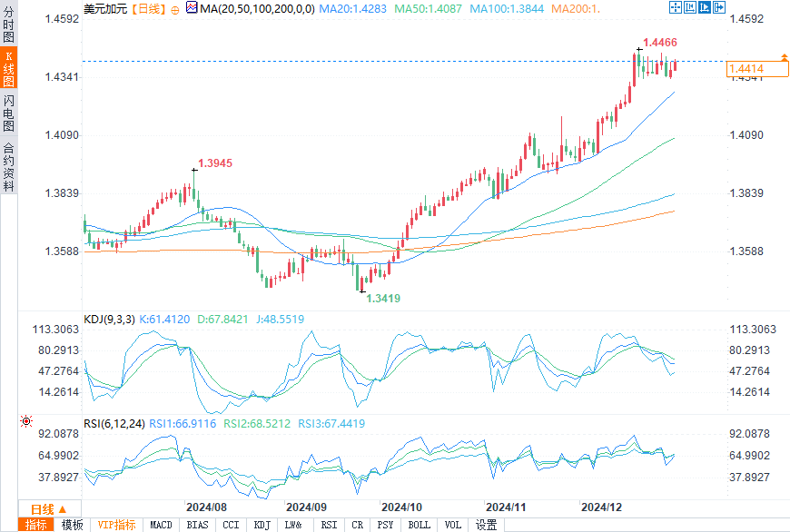Switch to the 闪电图 side tab

[x=9, y=113]
